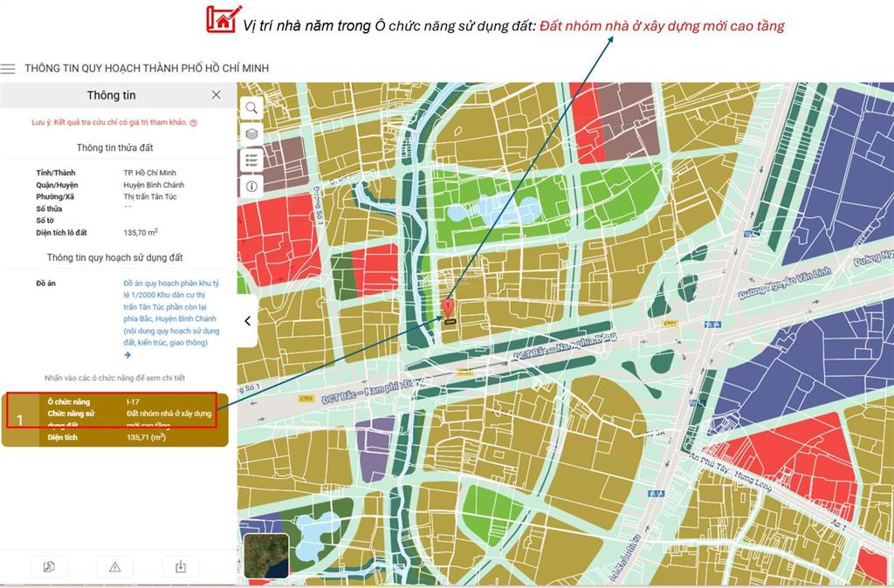The width and height of the screenshot is (894, 588).
Task: Switch basemap using satellite thumbnail
Action: coord(266,556)
